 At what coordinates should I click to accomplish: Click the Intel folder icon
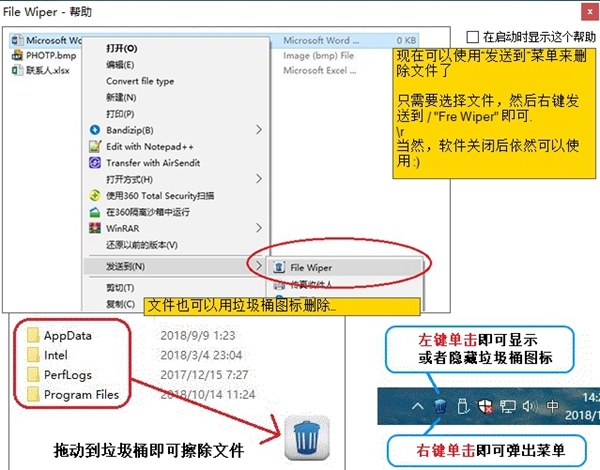click(33, 355)
